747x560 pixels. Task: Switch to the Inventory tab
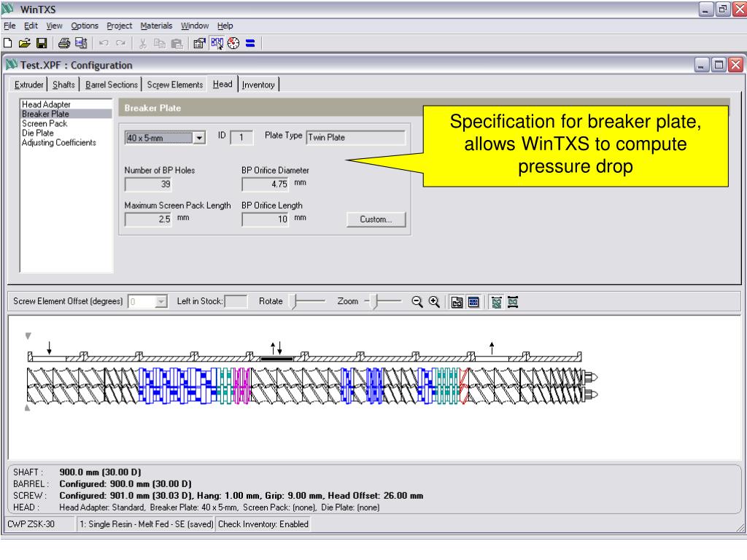pyautogui.click(x=258, y=85)
